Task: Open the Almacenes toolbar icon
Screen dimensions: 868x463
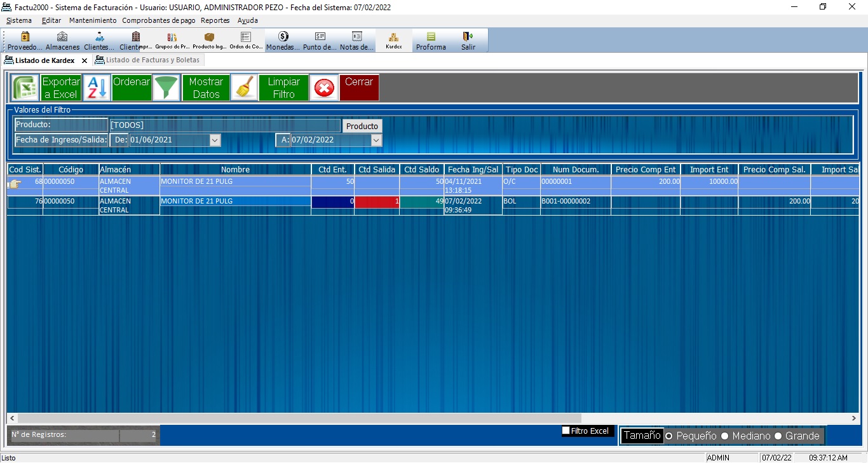Action: tap(62, 41)
